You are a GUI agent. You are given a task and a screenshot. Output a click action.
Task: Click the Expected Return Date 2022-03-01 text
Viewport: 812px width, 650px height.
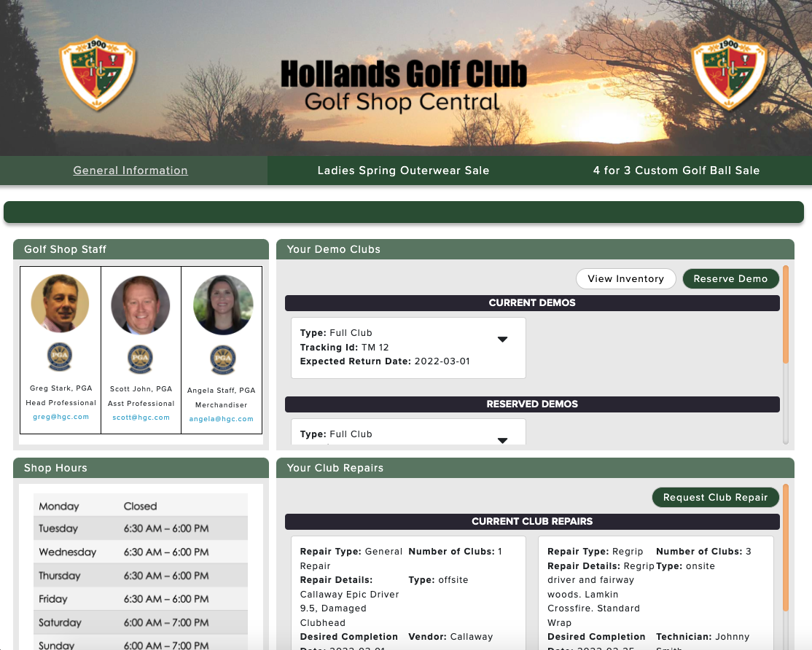tap(385, 361)
